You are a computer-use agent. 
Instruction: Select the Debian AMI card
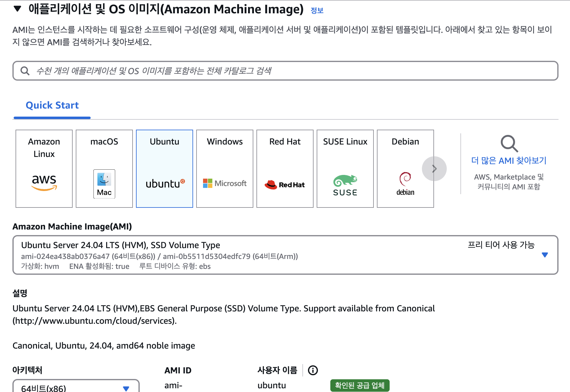pos(405,169)
